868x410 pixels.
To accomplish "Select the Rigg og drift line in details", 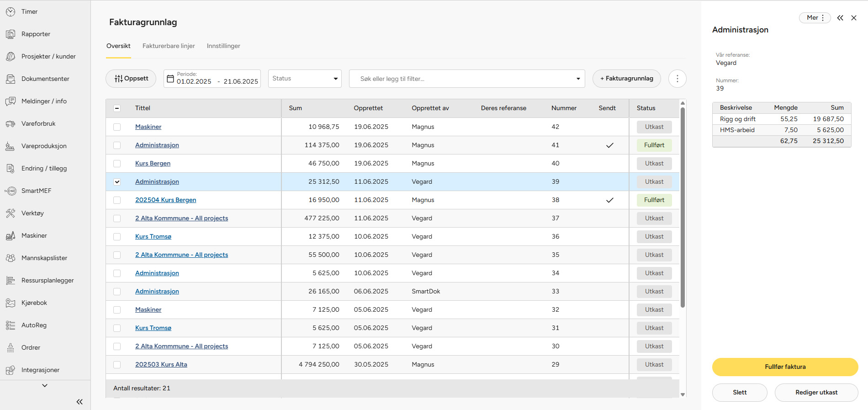I will [x=782, y=119].
